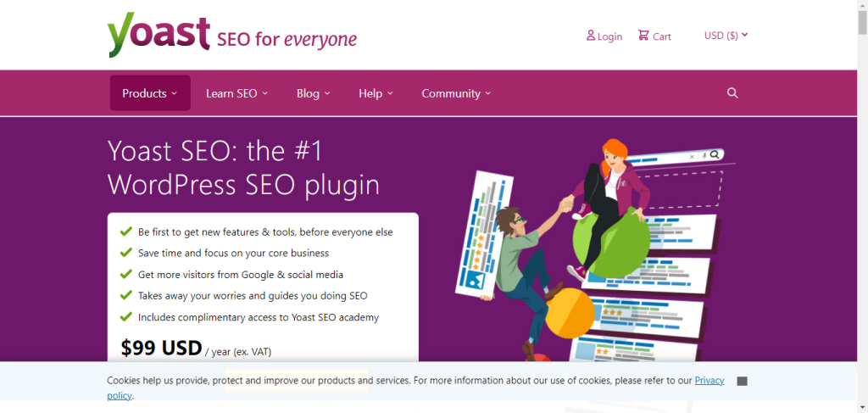Click the '$99 USD' price text
This screenshot has width=868, height=413.
tap(162, 348)
